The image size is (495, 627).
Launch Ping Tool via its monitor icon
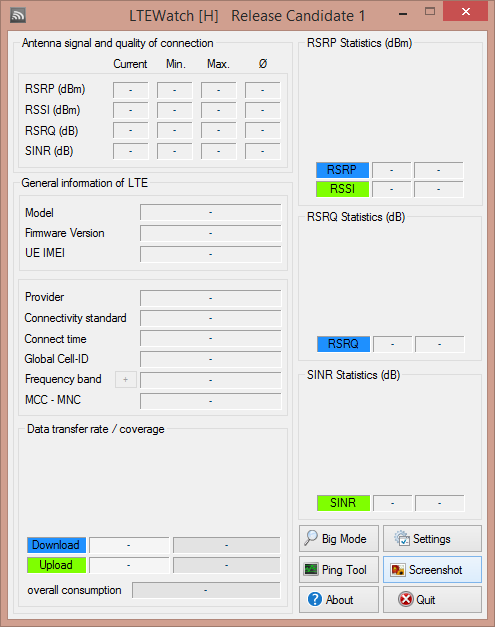(311, 569)
